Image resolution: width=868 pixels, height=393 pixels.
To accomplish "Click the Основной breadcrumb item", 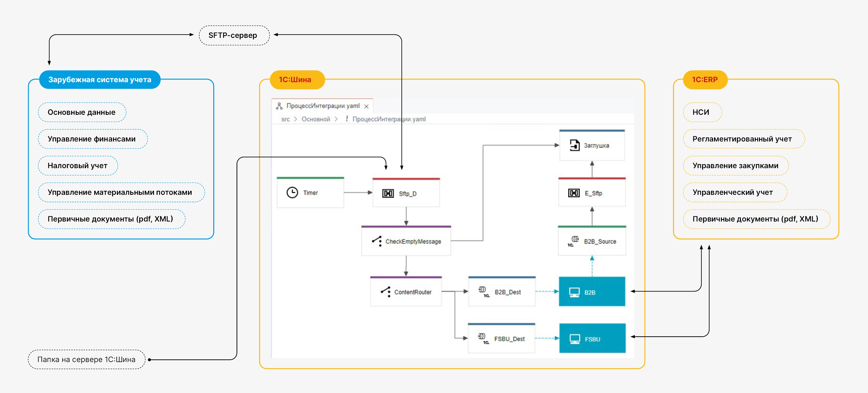I will 315,119.
